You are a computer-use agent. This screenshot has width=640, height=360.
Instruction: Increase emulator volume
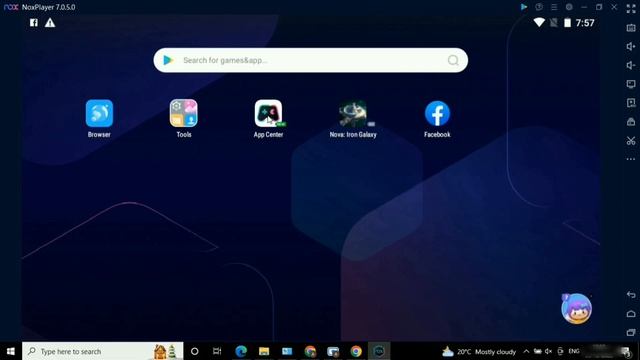tap(631, 47)
